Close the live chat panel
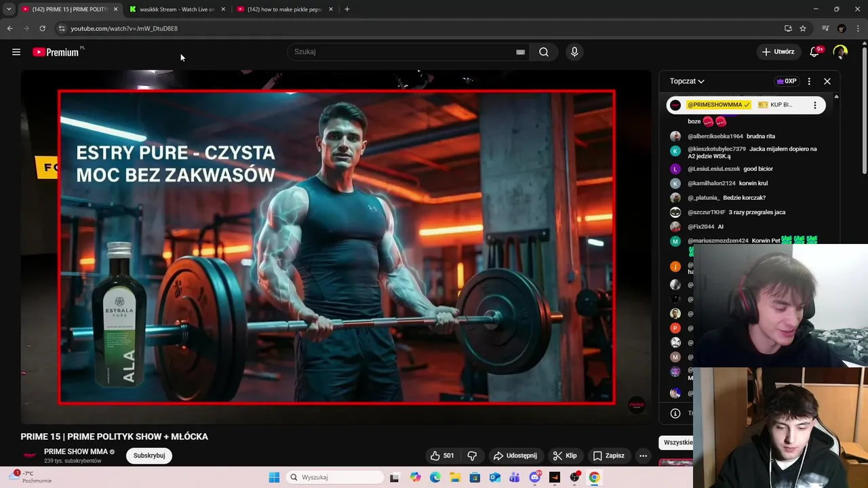 [827, 81]
